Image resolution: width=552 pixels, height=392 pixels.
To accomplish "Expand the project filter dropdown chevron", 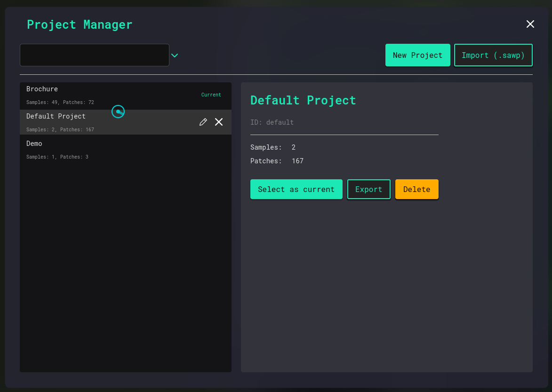I will pyautogui.click(x=175, y=55).
